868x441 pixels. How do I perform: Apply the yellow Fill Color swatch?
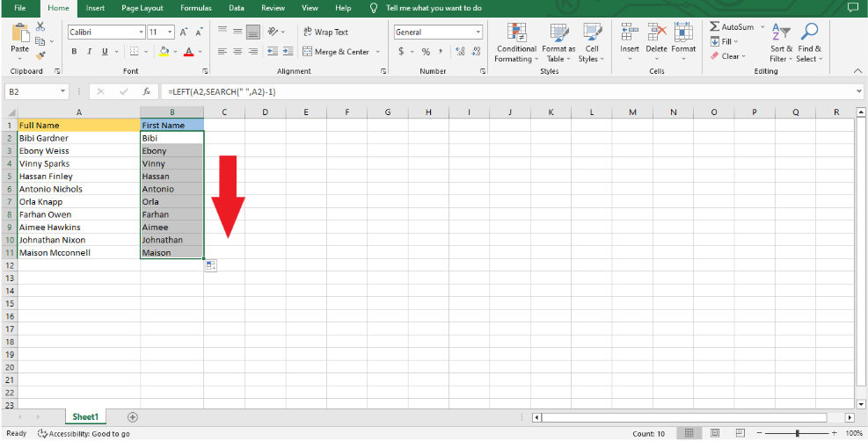(164, 52)
